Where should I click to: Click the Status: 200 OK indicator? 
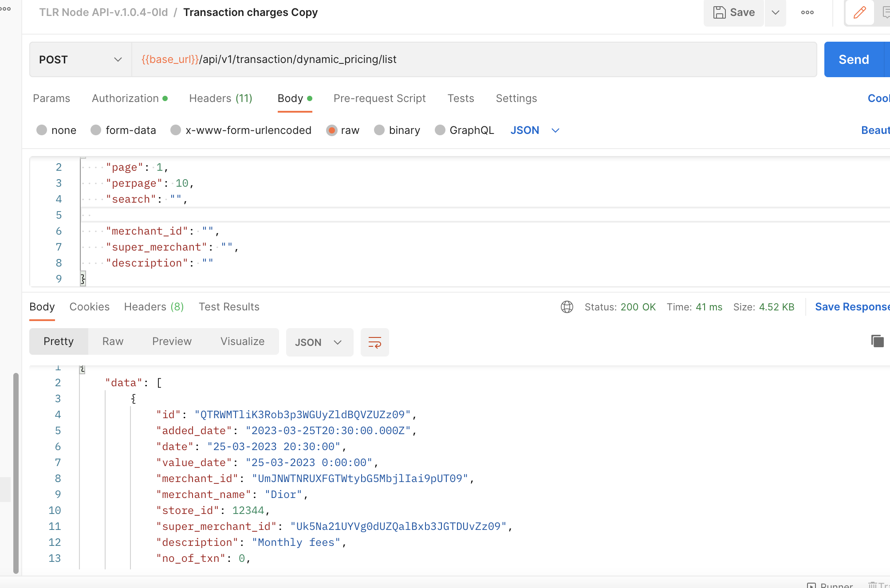620,307
